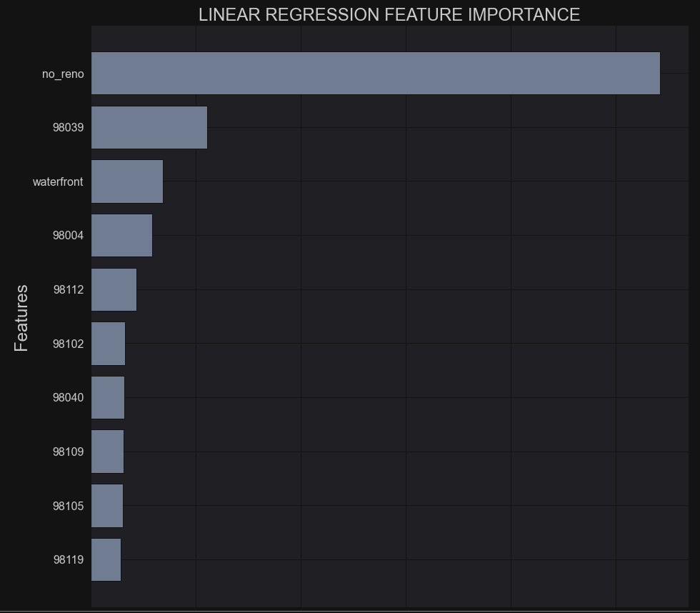Image resolution: width=700 pixels, height=613 pixels.
Task: Select the shortest bar, 98119
Action: pos(106,559)
